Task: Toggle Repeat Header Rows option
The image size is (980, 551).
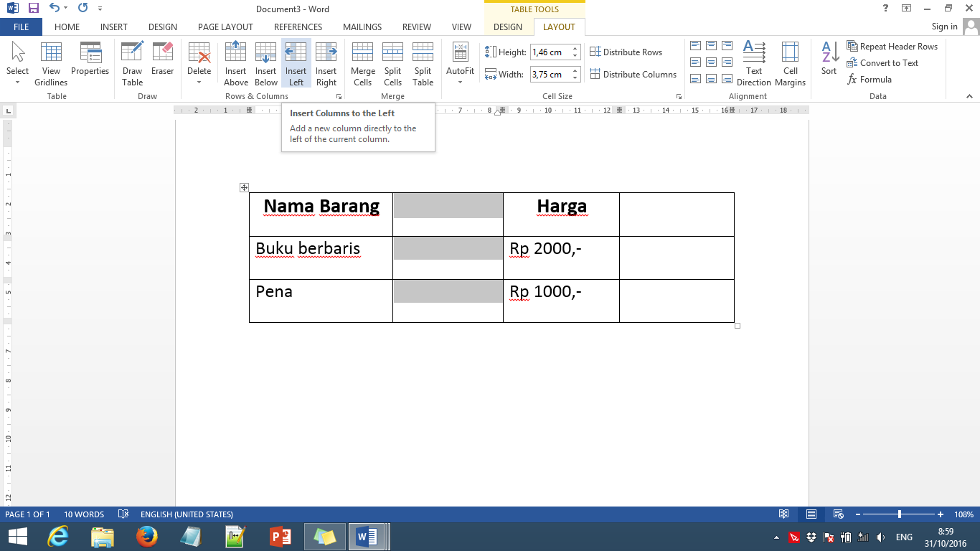Action: [892, 46]
